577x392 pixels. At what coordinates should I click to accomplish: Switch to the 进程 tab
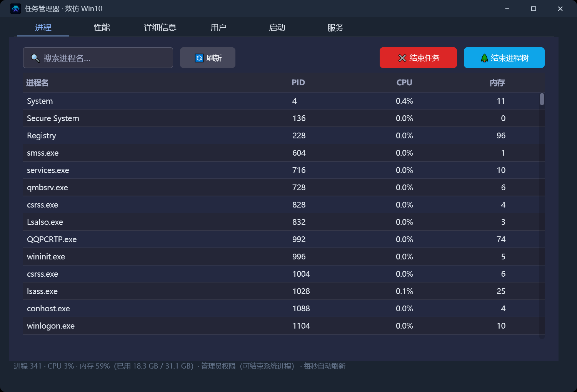pyautogui.click(x=43, y=28)
